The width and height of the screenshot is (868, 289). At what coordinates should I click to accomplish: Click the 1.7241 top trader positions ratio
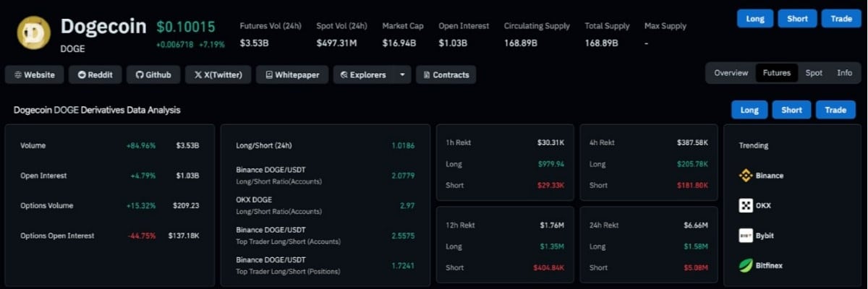click(403, 266)
